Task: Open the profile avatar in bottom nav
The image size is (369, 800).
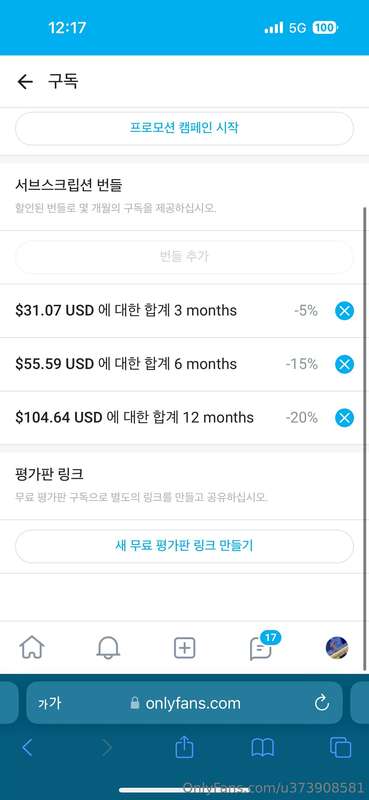Action: (x=337, y=648)
